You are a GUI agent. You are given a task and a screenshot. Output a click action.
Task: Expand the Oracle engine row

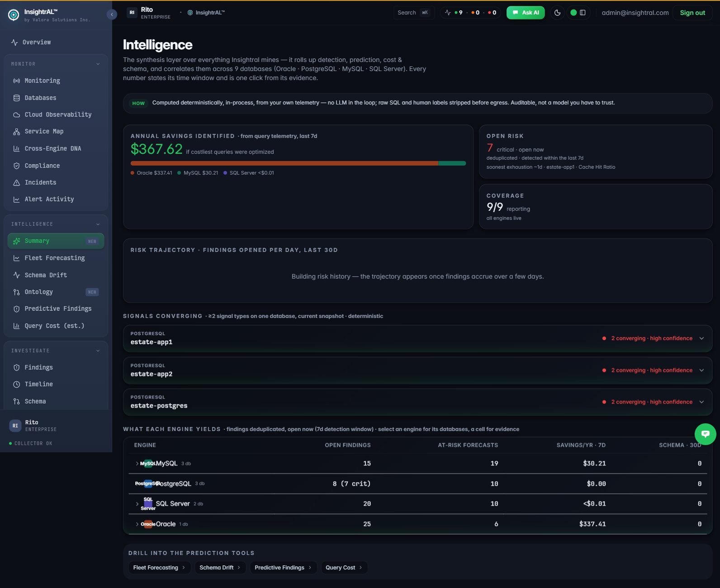(x=137, y=524)
